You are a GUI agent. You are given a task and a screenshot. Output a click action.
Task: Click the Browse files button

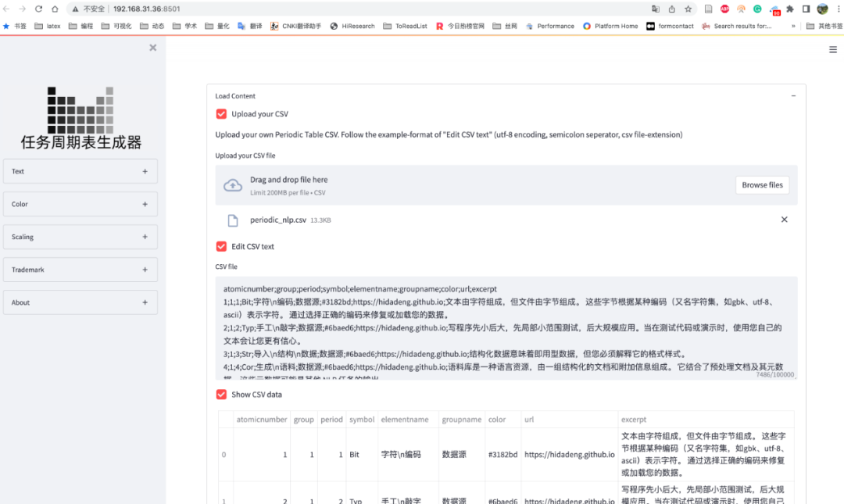pos(762,184)
